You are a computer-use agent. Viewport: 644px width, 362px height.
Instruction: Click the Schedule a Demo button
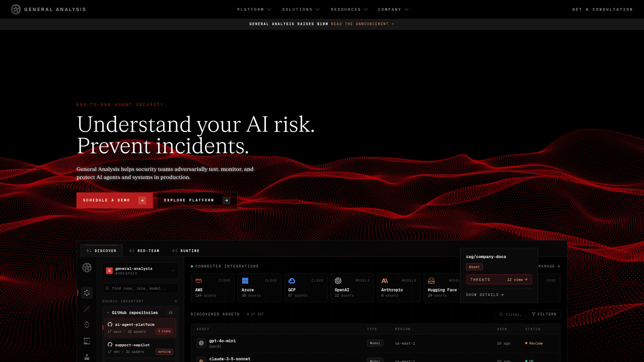pos(115,200)
